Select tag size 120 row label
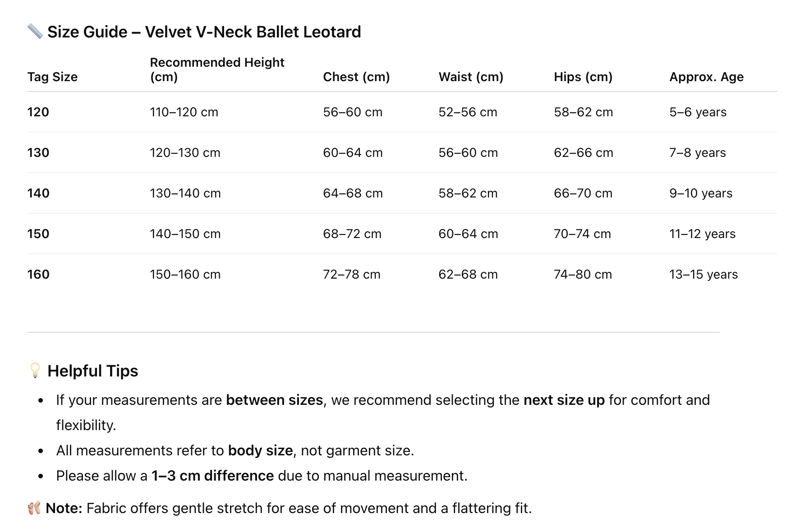809x532 pixels. (38, 112)
